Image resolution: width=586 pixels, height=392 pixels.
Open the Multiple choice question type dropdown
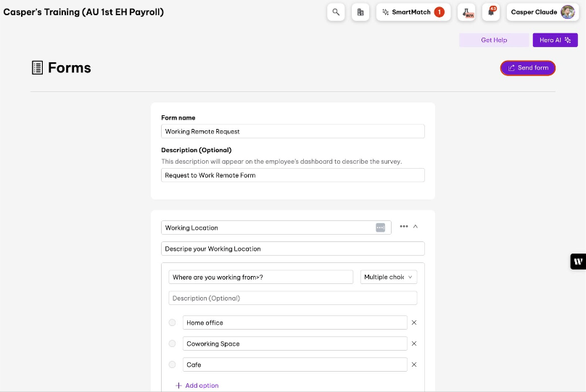pyautogui.click(x=389, y=277)
